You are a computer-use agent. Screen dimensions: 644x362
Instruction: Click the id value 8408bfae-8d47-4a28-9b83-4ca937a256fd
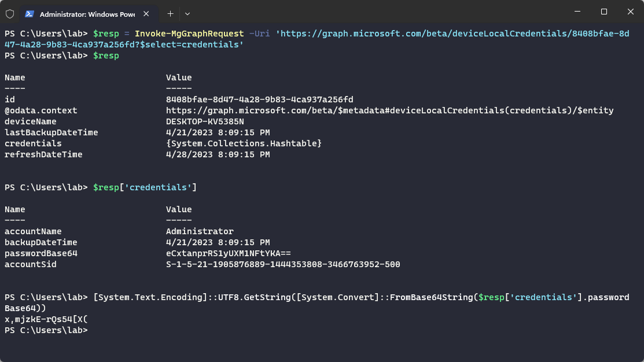click(x=260, y=99)
